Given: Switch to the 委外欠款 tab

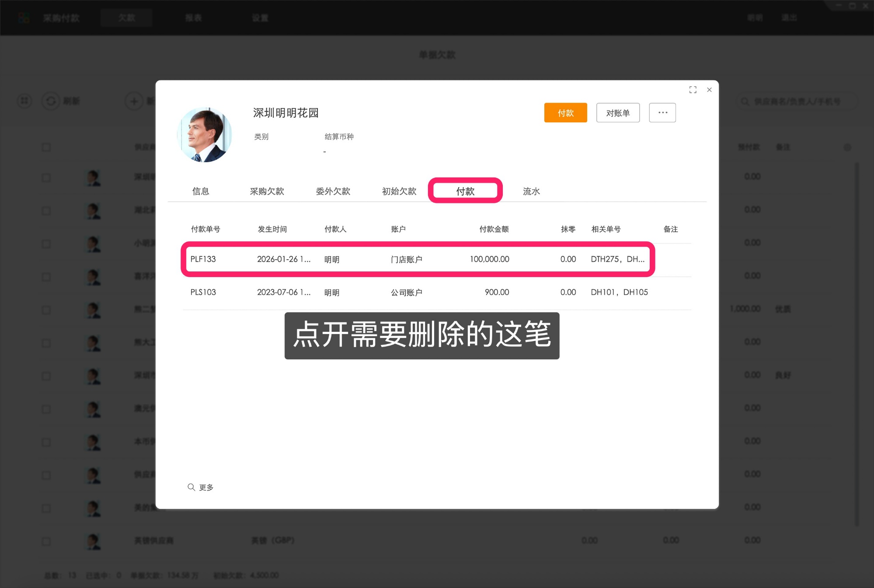Looking at the screenshot, I should click(333, 191).
